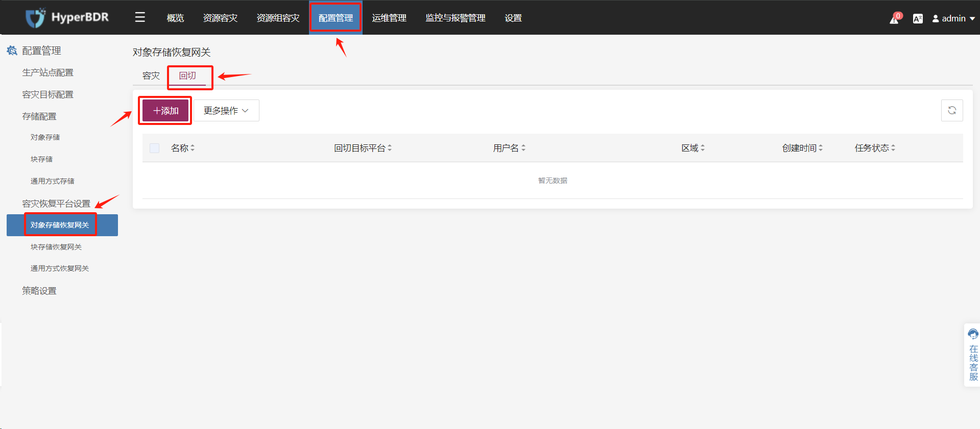Collapse 容灾恢复平台设置 in sidebar

pyautogui.click(x=56, y=204)
